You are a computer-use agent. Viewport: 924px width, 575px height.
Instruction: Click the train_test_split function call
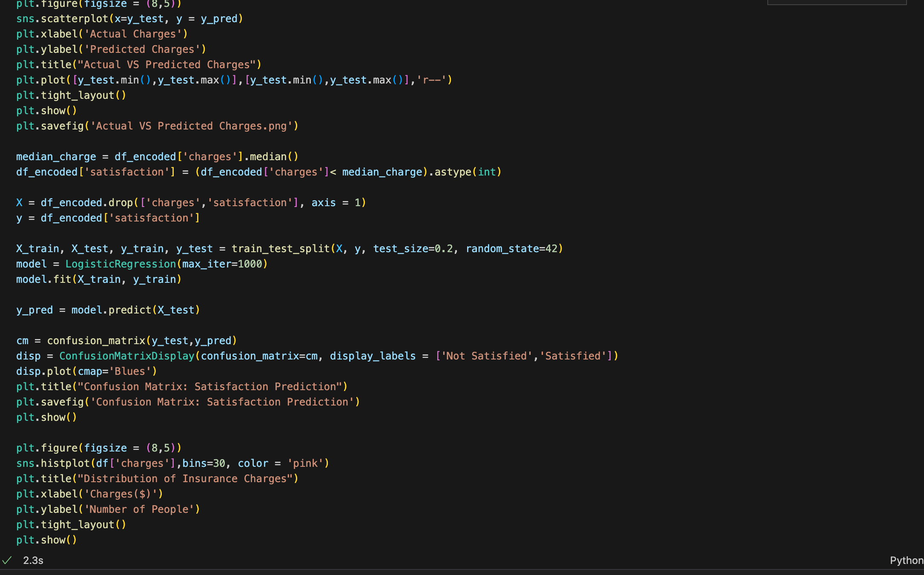tap(281, 249)
